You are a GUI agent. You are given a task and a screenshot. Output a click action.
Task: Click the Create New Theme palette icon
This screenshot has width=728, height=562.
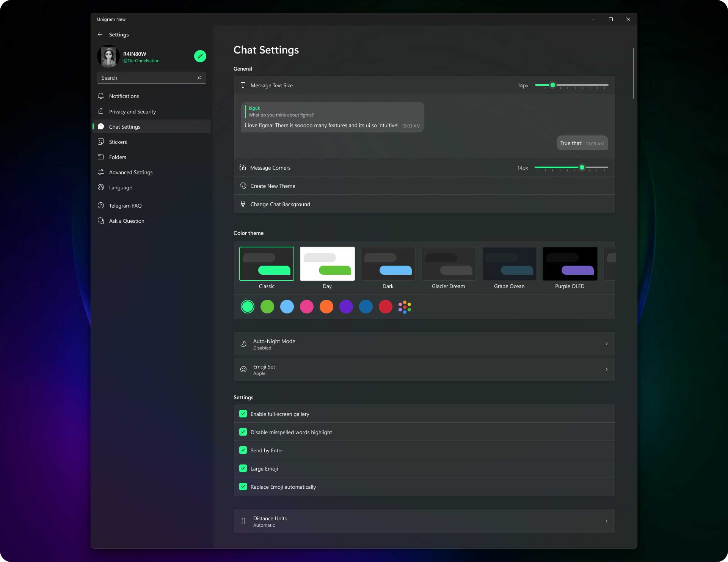[243, 186]
